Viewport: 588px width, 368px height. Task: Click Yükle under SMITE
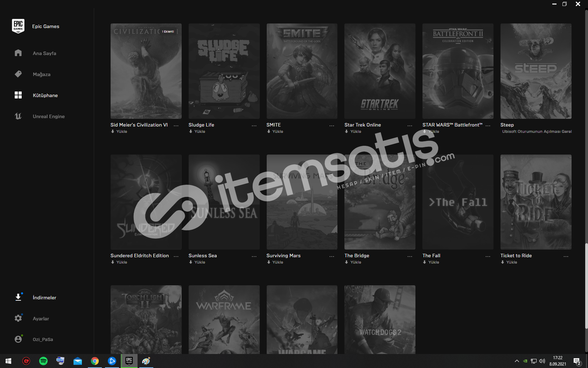point(275,131)
